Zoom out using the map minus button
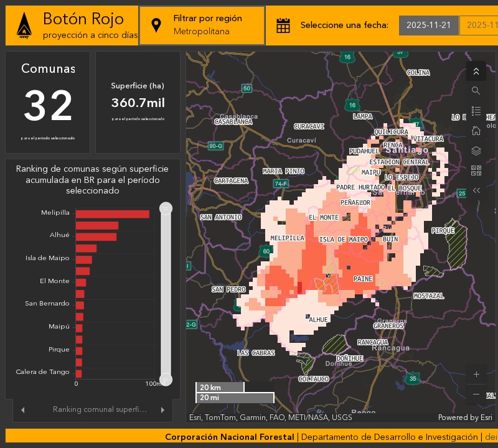 click(476, 394)
